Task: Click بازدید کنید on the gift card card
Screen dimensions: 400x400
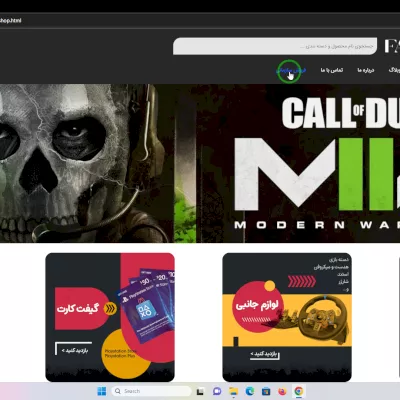Action: [75, 350]
